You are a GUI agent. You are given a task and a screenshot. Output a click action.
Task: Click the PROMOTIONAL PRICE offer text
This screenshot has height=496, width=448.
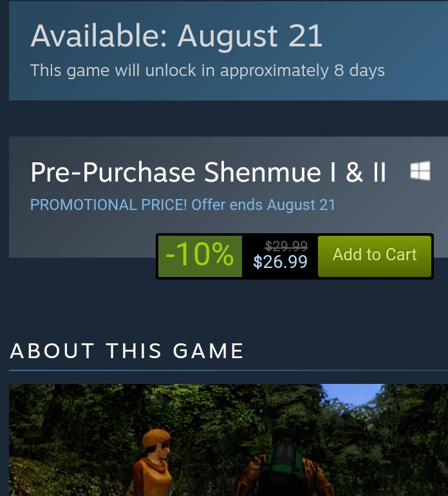(x=182, y=205)
